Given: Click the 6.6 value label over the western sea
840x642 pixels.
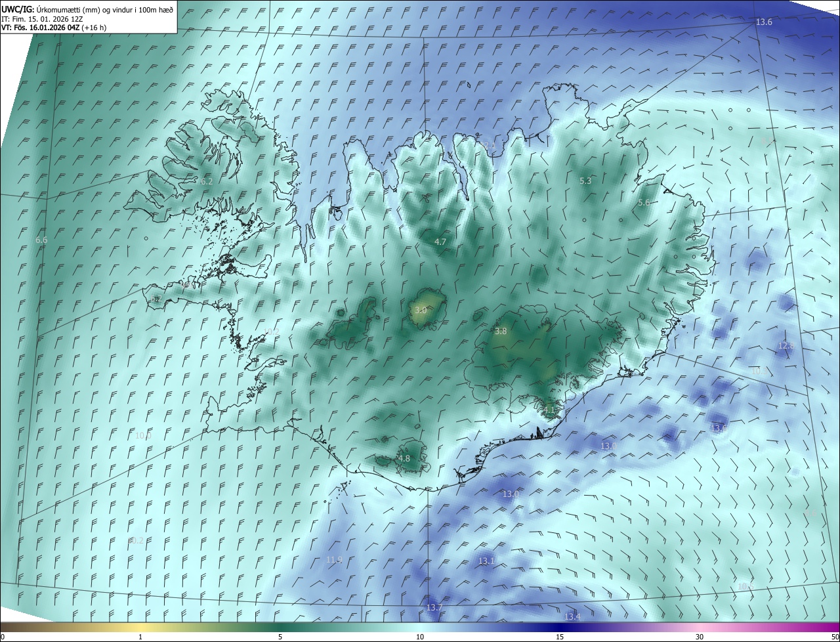Looking at the screenshot, I should pos(41,240).
